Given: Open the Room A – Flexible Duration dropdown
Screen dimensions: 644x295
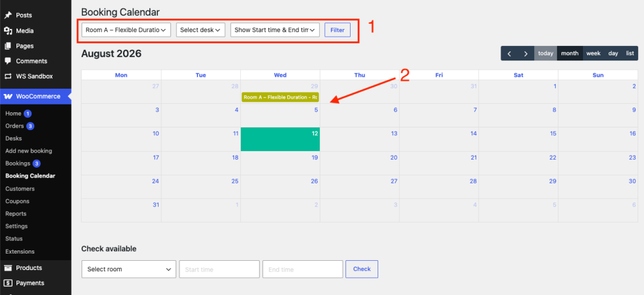Looking at the screenshot, I should coord(126,30).
